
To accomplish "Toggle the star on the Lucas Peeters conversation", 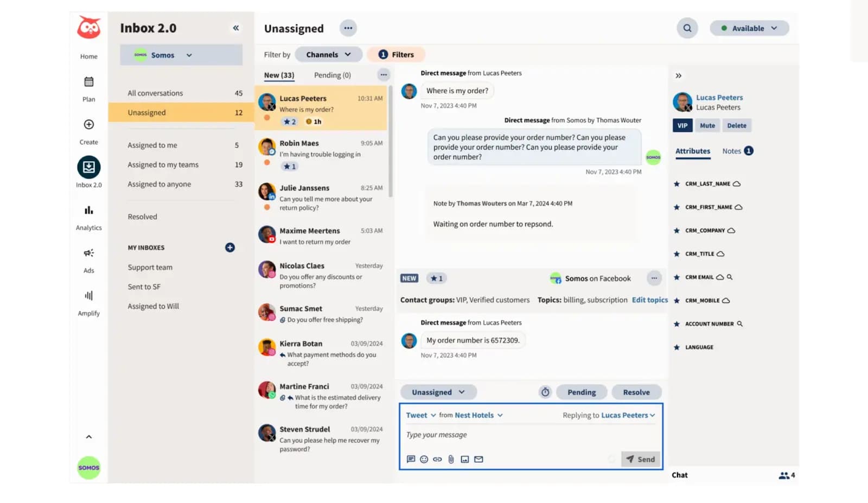I will click(x=288, y=122).
